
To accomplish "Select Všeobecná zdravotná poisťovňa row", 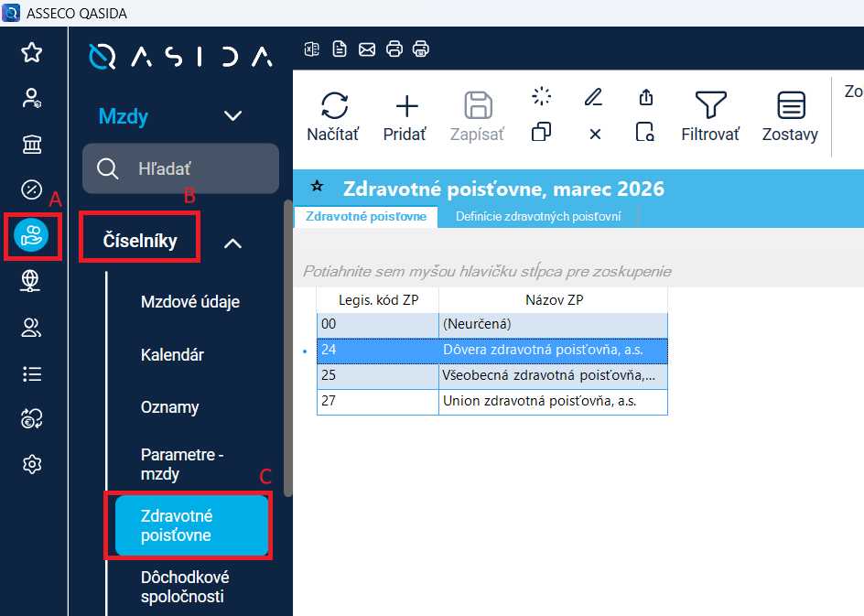I will (x=492, y=376).
